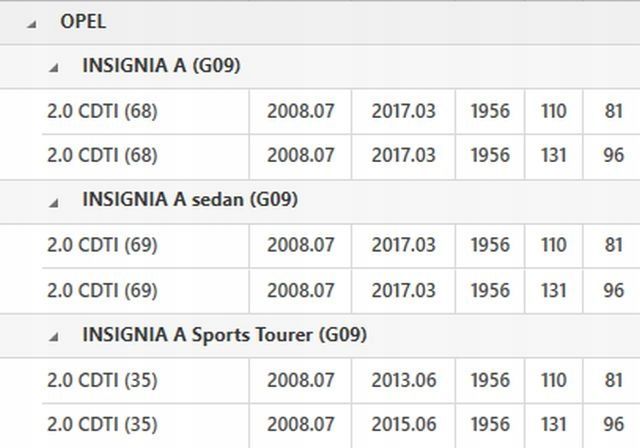Select the OPEL group label

click(x=83, y=22)
